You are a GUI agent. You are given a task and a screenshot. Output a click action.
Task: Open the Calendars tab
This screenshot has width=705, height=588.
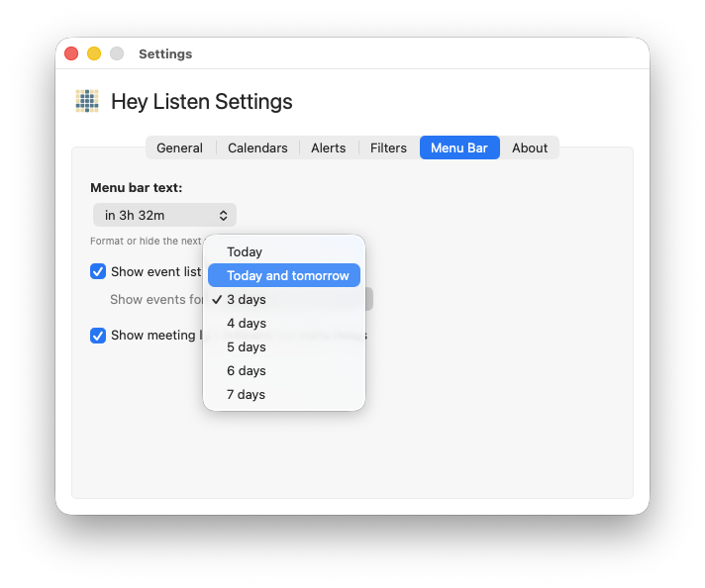pos(257,147)
